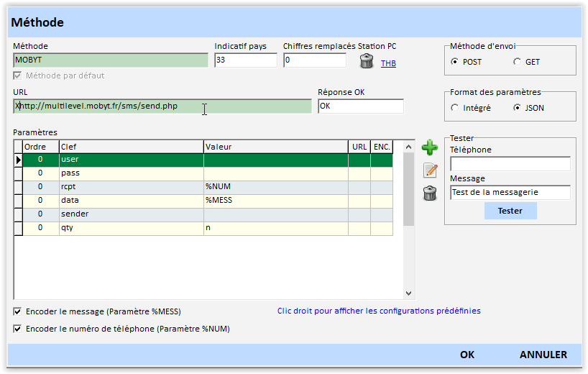Image resolution: width=588 pixels, height=374 pixels.
Task: Select the POST sending method
Action: coord(454,62)
